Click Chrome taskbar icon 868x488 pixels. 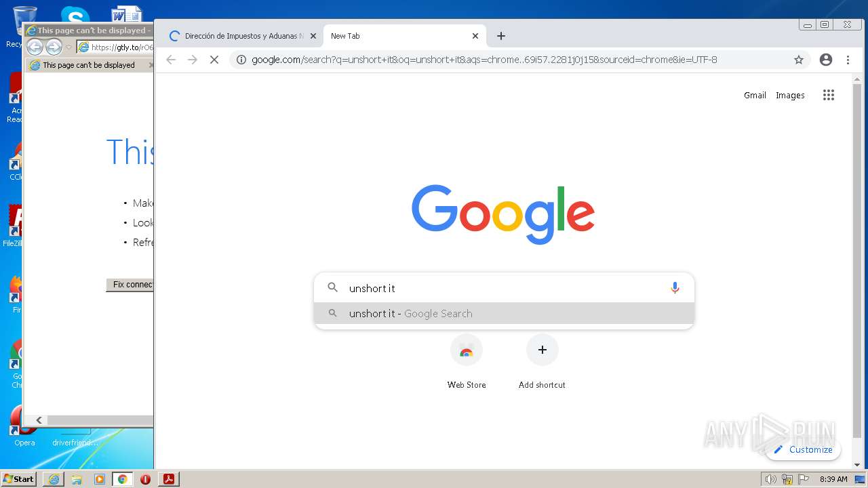[122, 479]
